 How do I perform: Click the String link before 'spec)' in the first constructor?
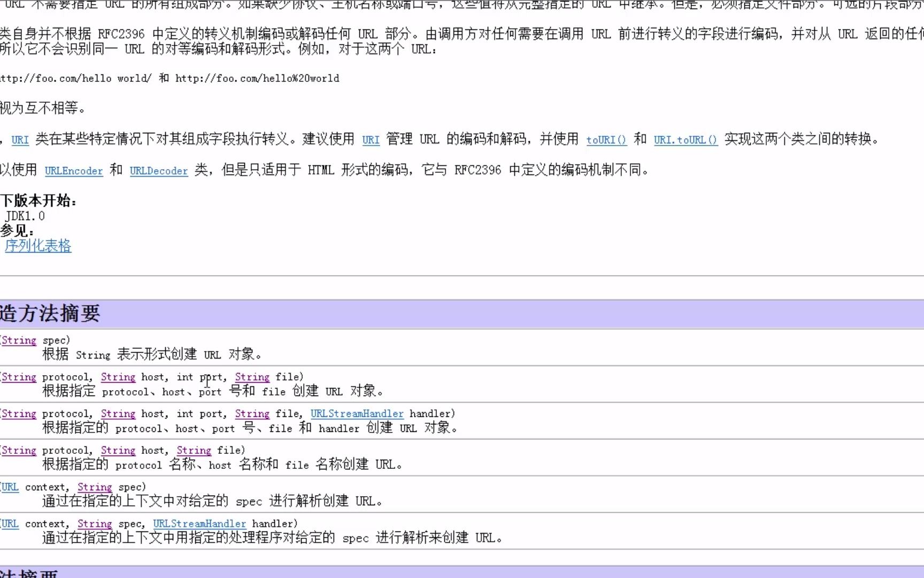(x=19, y=340)
